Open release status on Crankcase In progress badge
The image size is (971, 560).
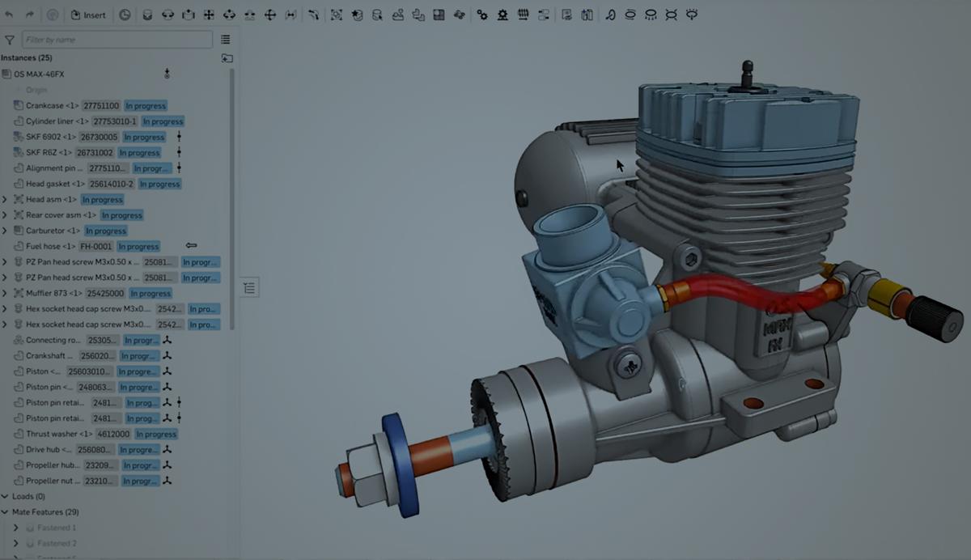(147, 105)
